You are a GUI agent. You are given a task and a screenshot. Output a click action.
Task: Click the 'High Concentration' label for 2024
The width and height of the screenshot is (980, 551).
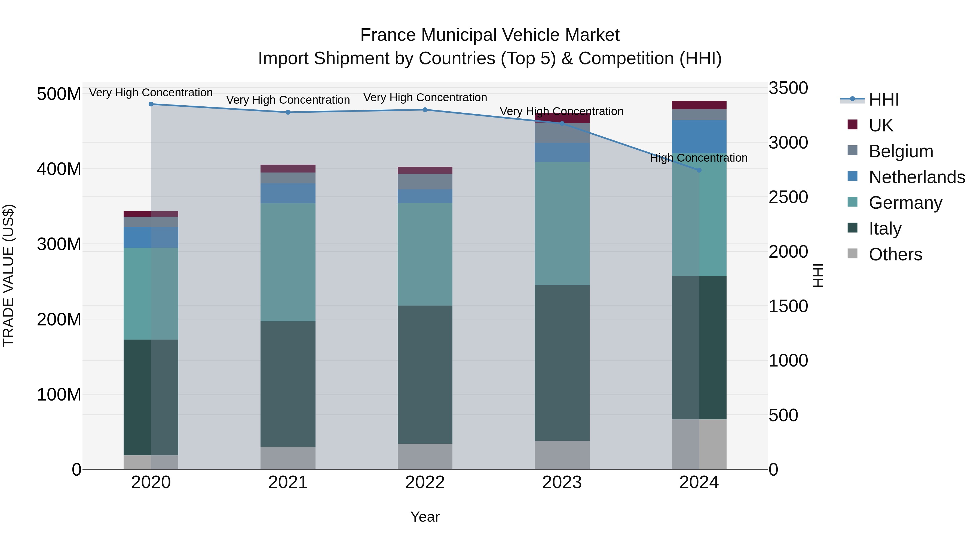click(x=699, y=158)
